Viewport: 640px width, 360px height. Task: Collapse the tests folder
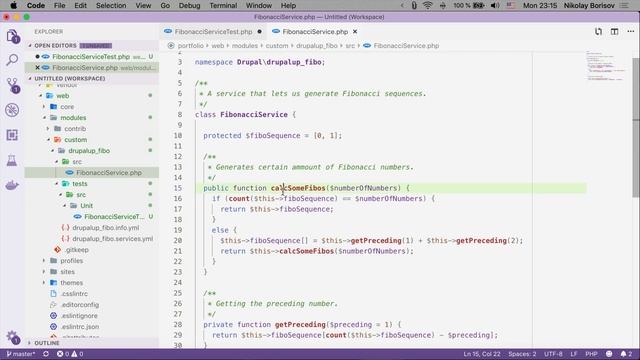coord(80,184)
